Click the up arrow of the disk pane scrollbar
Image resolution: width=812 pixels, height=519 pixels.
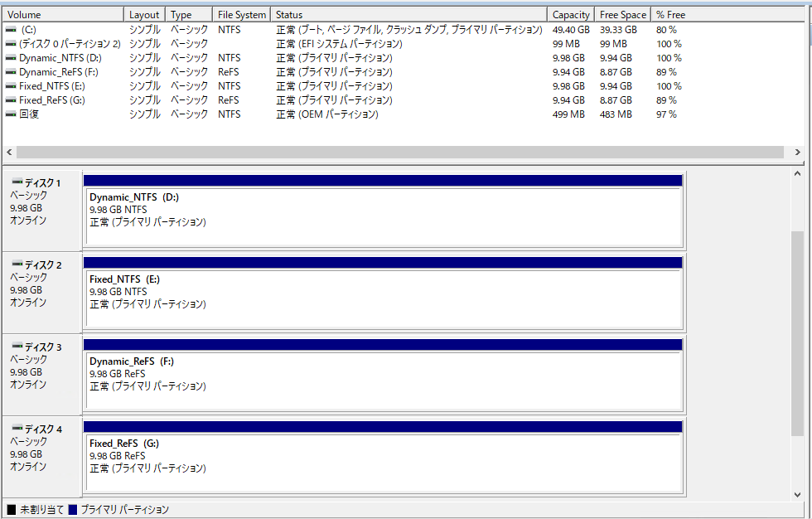pos(797,174)
